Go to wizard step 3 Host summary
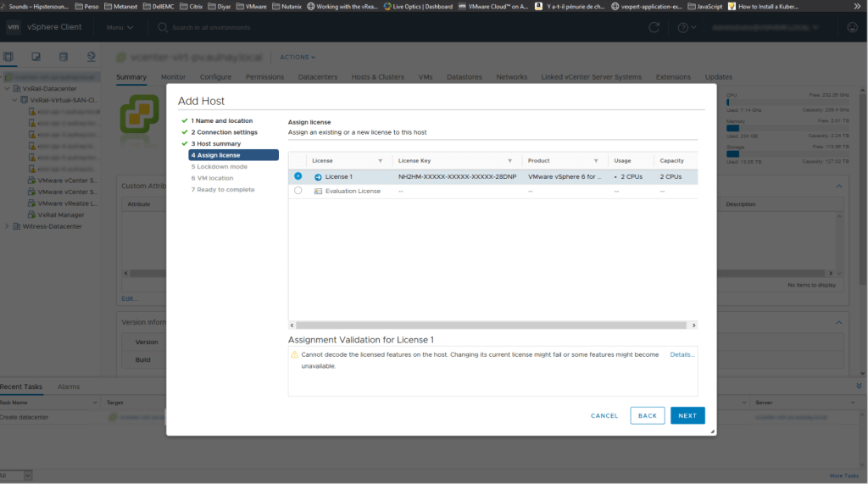The height and width of the screenshot is (484, 868). click(215, 144)
